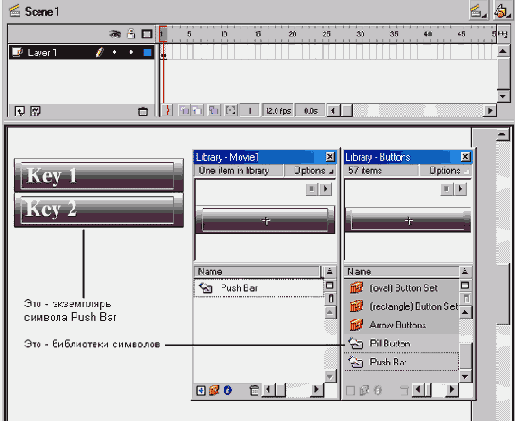515x421 pixels.
Task: Click New Symbol icon in Movie1 library
Action: (x=201, y=390)
